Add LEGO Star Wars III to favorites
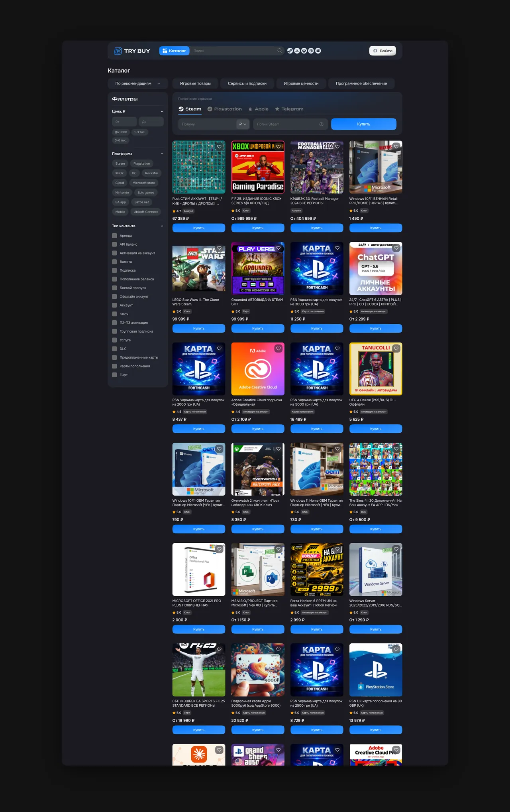 coord(219,248)
